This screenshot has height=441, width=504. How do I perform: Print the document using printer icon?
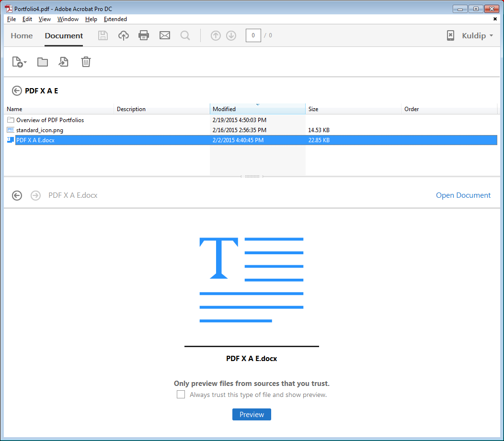[x=144, y=35]
